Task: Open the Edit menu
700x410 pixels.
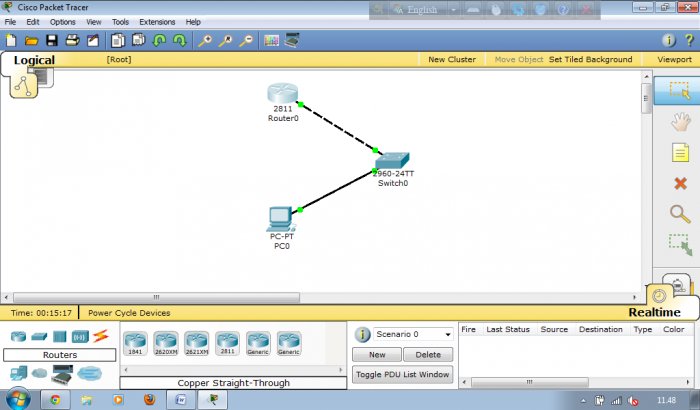Action: pyautogui.click(x=33, y=22)
